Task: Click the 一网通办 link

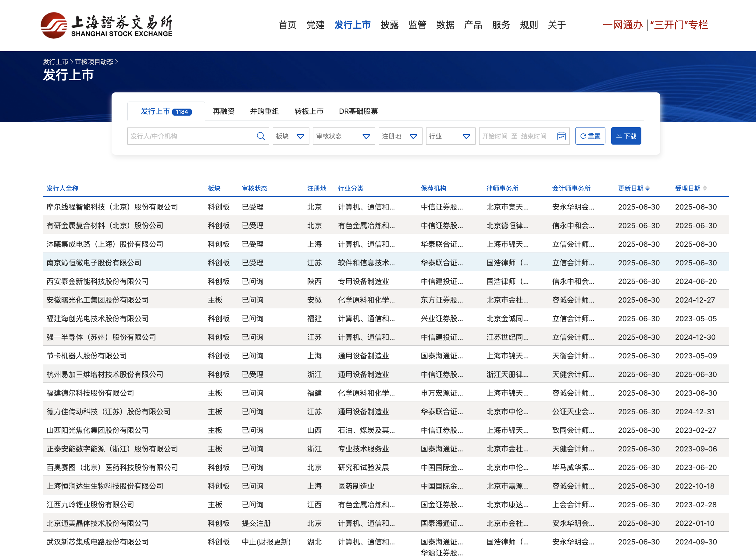Action: point(622,25)
